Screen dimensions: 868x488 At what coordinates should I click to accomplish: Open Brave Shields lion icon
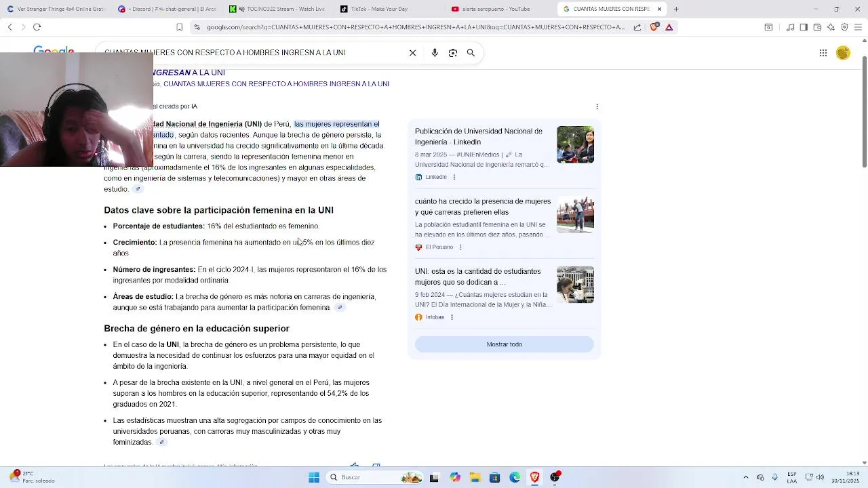point(654,27)
